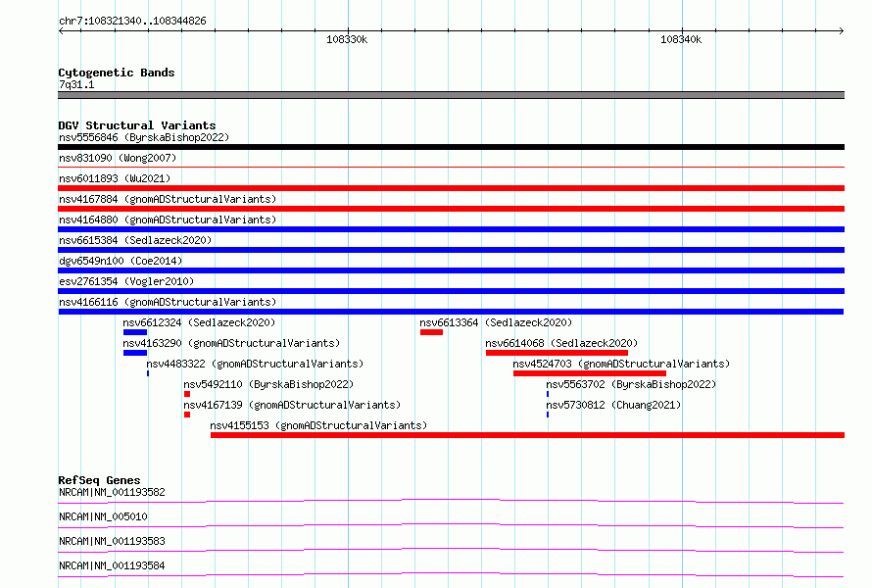Click the chr7:108321340..108344826 coordinate label
The image size is (872, 588).
pyautogui.click(x=132, y=21)
